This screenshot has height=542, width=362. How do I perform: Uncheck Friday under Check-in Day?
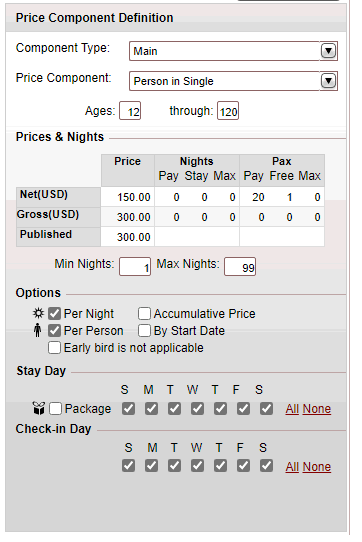pos(243,465)
